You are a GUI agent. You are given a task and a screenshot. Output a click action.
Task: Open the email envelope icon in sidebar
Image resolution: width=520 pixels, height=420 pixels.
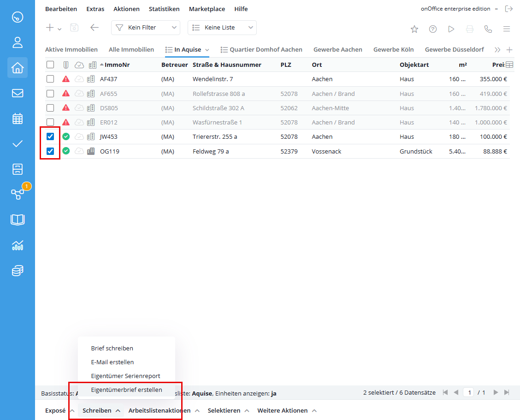(17, 93)
